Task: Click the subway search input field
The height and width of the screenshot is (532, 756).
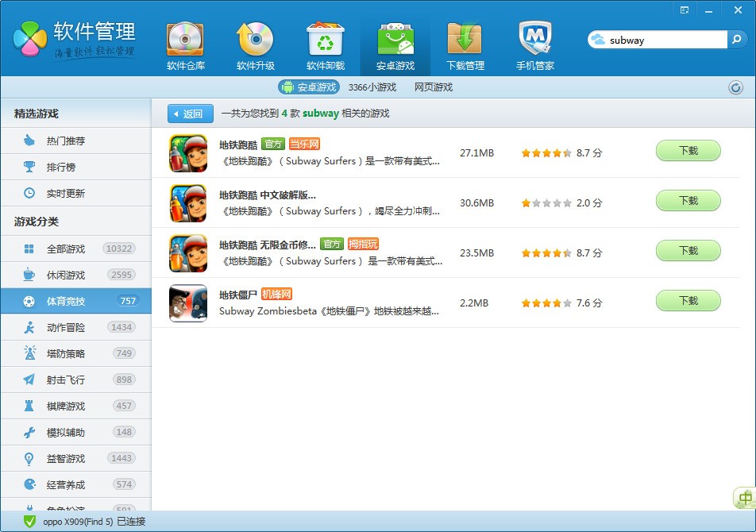Action: pyautogui.click(x=666, y=40)
